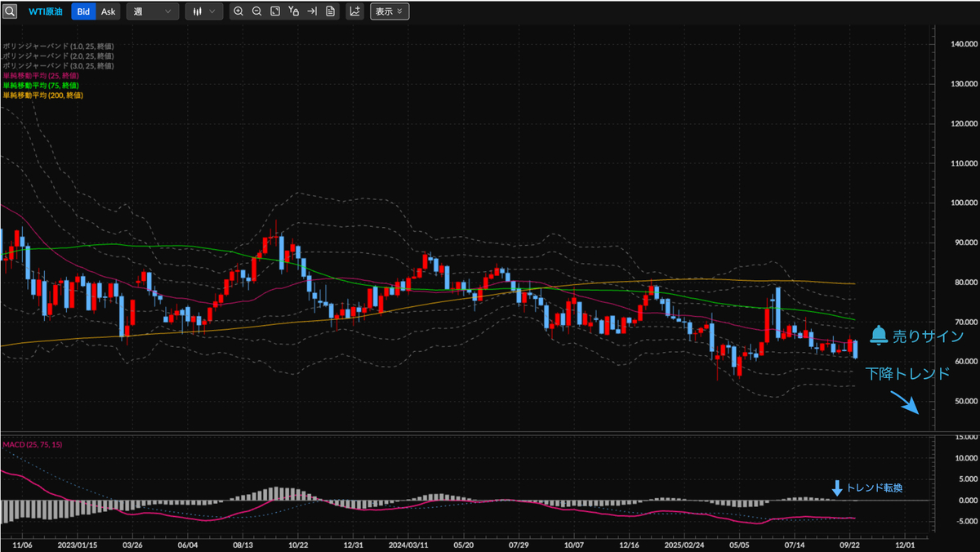Open the 週 timeframe dropdown
The image size is (980, 552).
point(153,11)
